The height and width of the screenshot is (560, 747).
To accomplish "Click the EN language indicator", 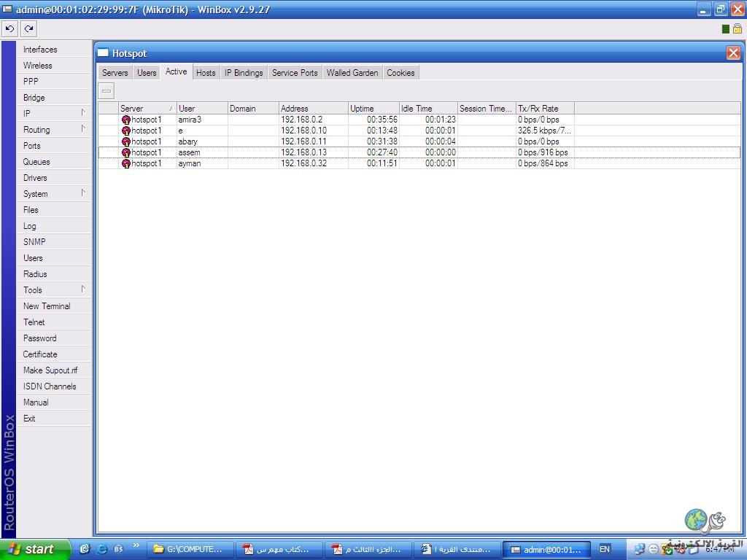I will pyautogui.click(x=605, y=549).
